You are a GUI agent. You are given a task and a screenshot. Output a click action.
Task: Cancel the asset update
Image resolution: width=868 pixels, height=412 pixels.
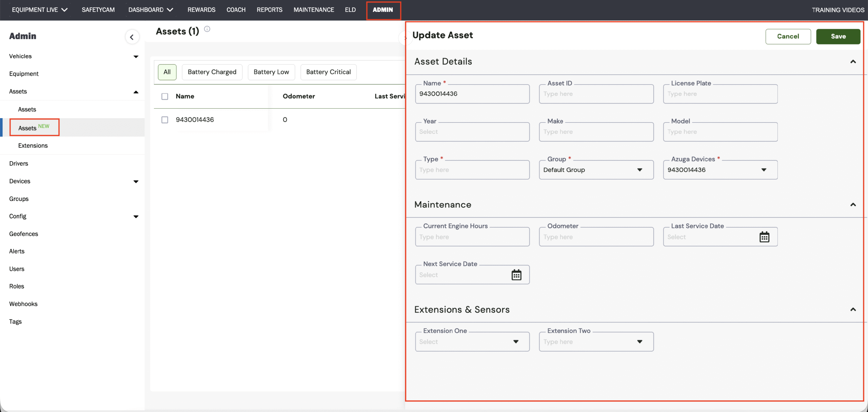pos(788,36)
